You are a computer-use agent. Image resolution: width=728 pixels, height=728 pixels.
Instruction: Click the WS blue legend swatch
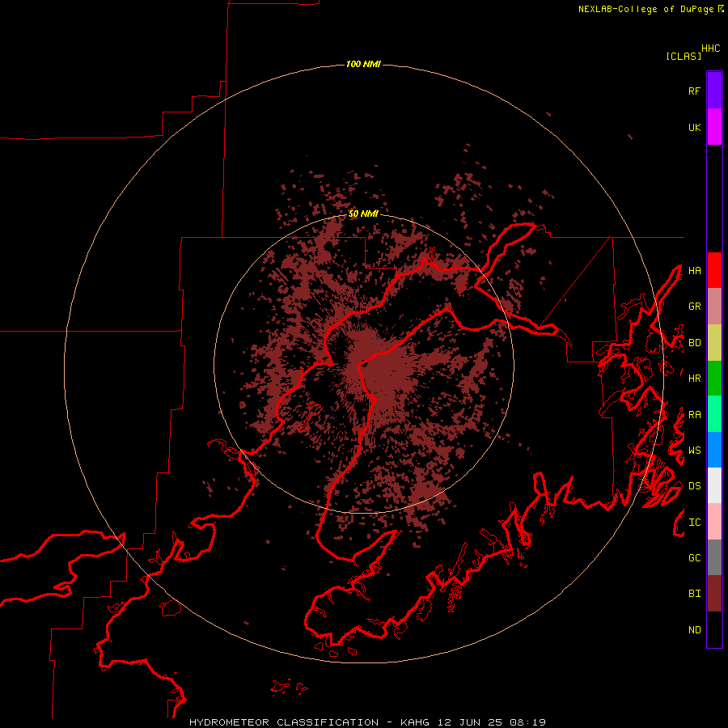click(714, 450)
